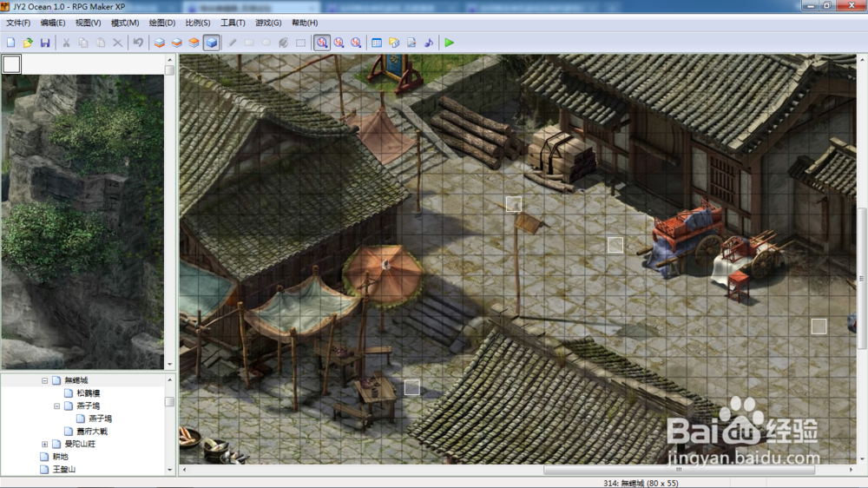Open the 游戏(G) menu
Image resolution: width=868 pixels, height=488 pixels.
[268, 23]
